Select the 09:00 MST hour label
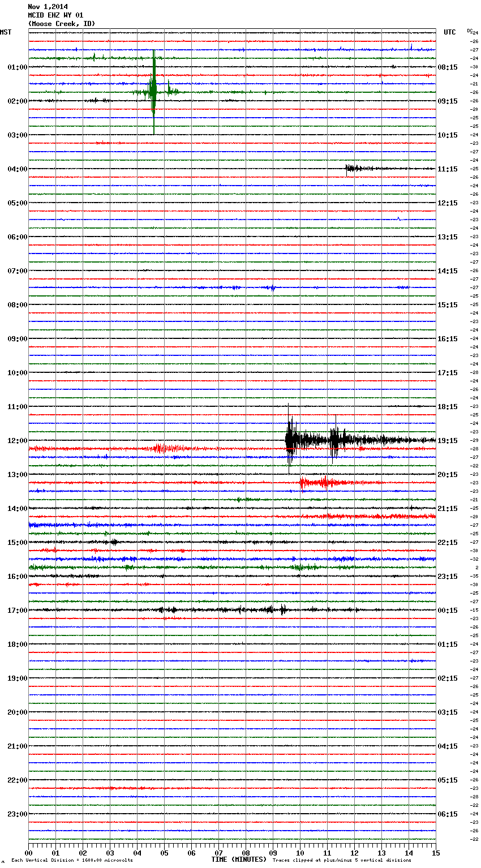Image resolution: width=481 pixels, height=868 pixels. [x=18, y=338]
